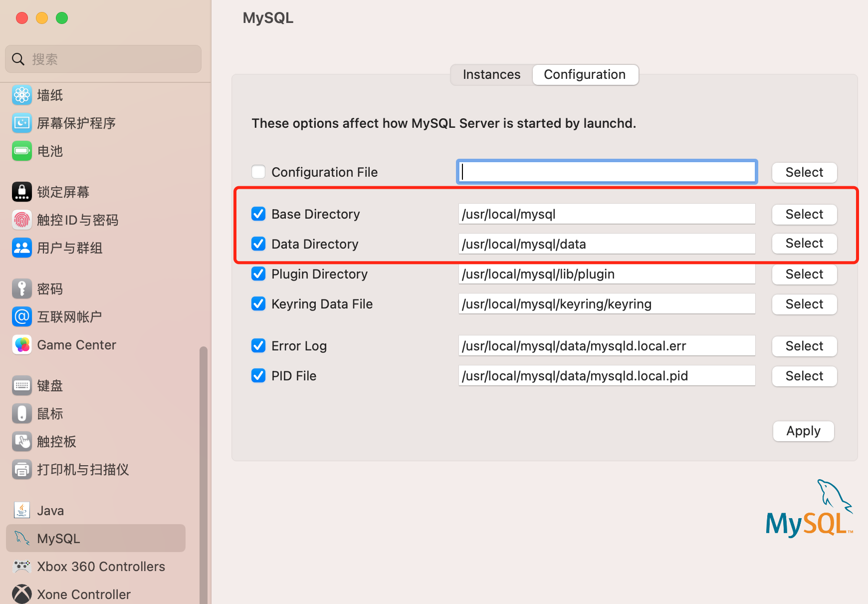Open the Trackpad (触控板) settings icon
The width and height of the screenshot is (868, 604).
pos(22,441)
